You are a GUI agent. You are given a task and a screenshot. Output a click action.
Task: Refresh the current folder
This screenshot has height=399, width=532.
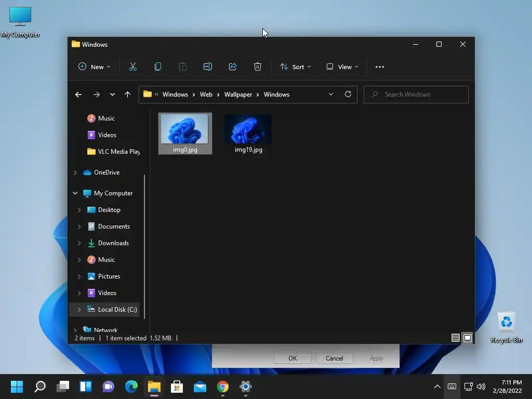tap(348, 95)
